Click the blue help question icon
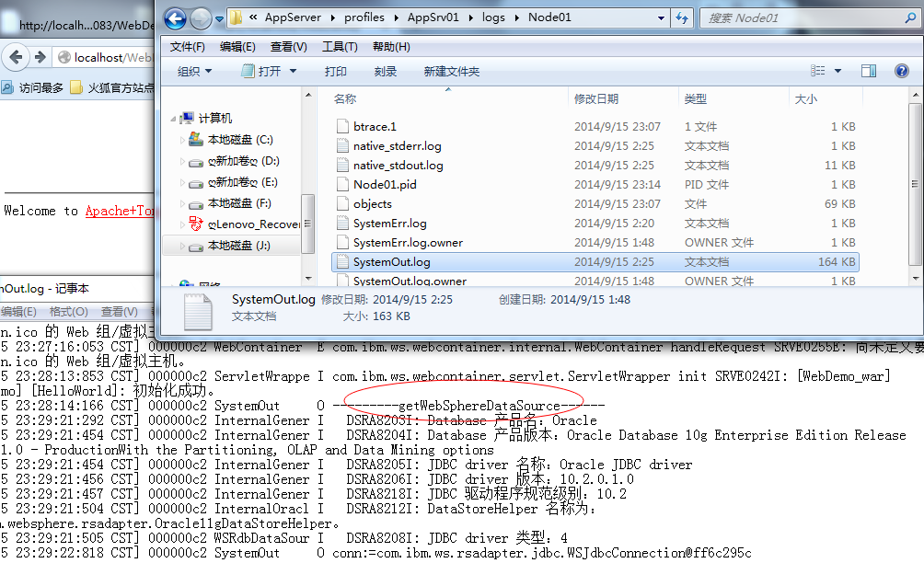 click(902, 71)
